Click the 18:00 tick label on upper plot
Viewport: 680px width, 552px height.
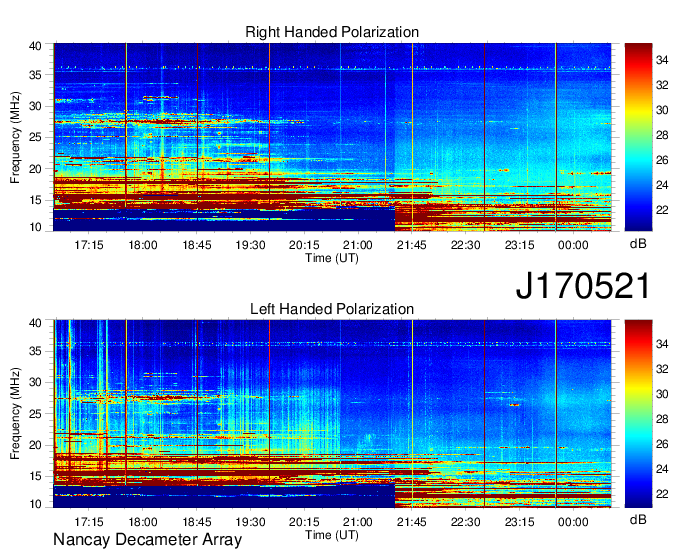point(143,245)
